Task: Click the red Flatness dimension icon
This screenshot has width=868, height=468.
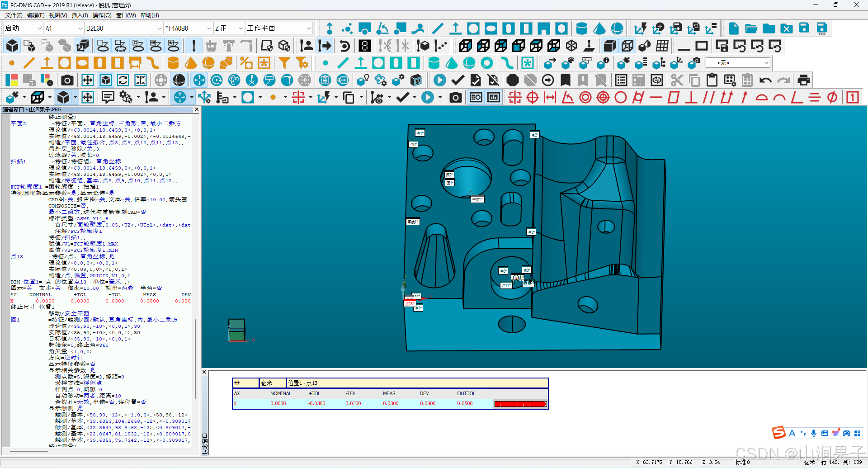Action: pyautogui.click(x=674, y=97)
